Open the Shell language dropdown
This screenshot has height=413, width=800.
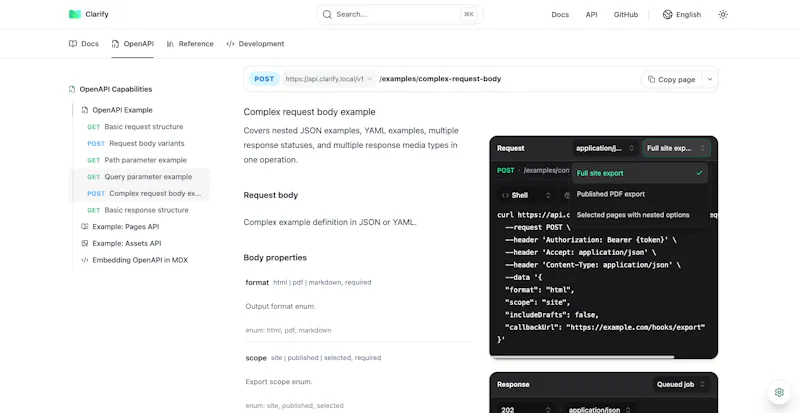(x=526, y=195)
